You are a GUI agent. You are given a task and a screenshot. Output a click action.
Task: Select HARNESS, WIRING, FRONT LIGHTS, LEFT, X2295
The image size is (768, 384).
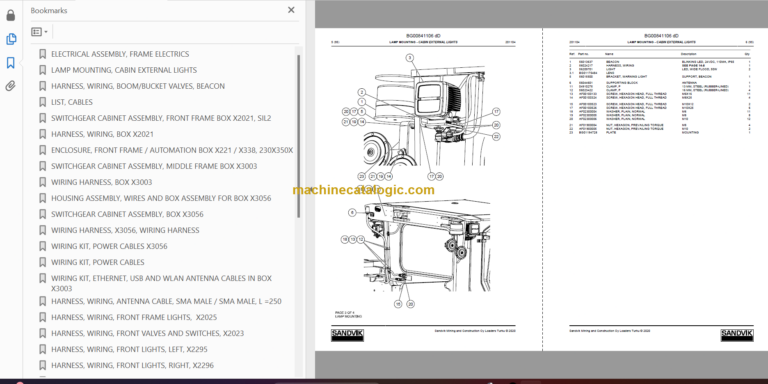tap(129, 349)
